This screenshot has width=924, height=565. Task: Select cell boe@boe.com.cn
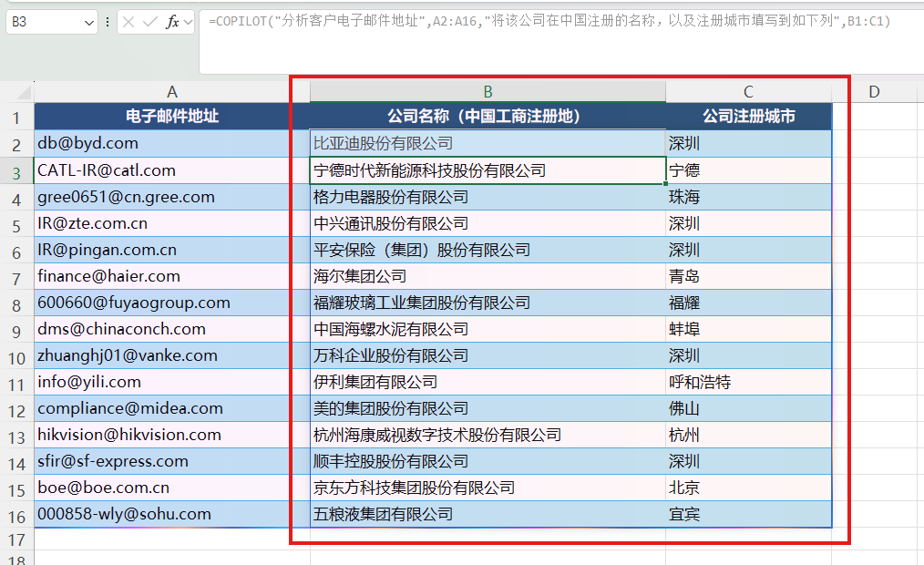[172, 488]
